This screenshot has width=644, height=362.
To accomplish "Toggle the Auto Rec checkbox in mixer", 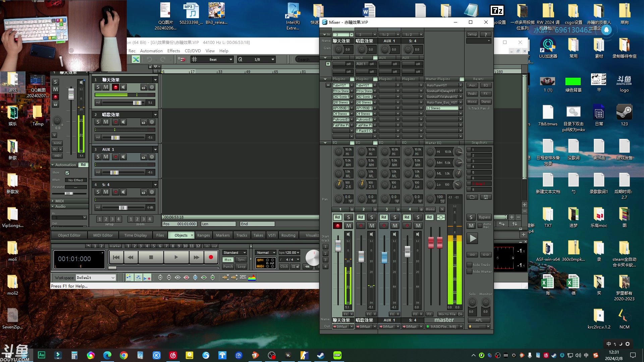I will click(x=480, y=225).
